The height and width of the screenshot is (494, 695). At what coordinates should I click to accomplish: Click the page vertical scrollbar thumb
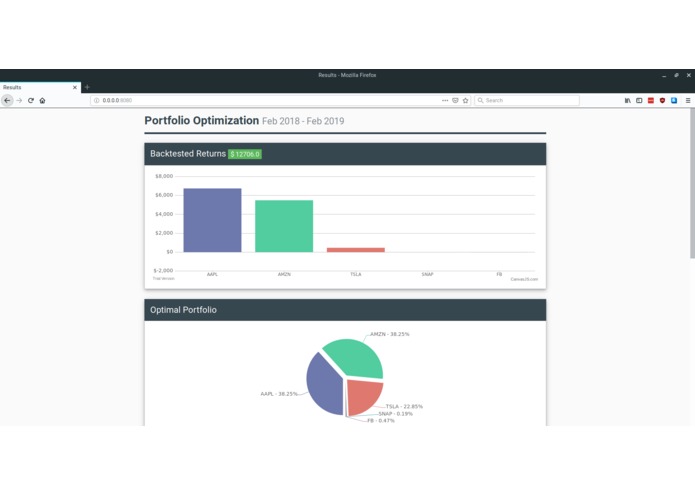coord(692,183)
